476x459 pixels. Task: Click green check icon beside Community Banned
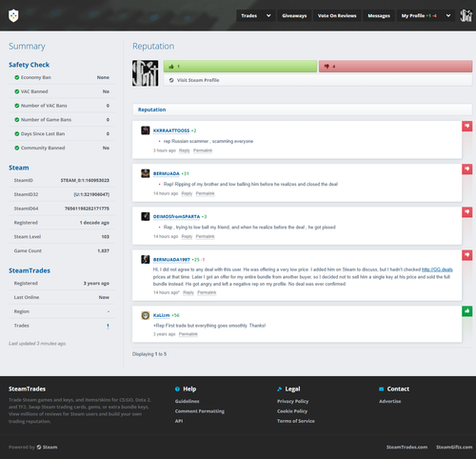(16, 148)
